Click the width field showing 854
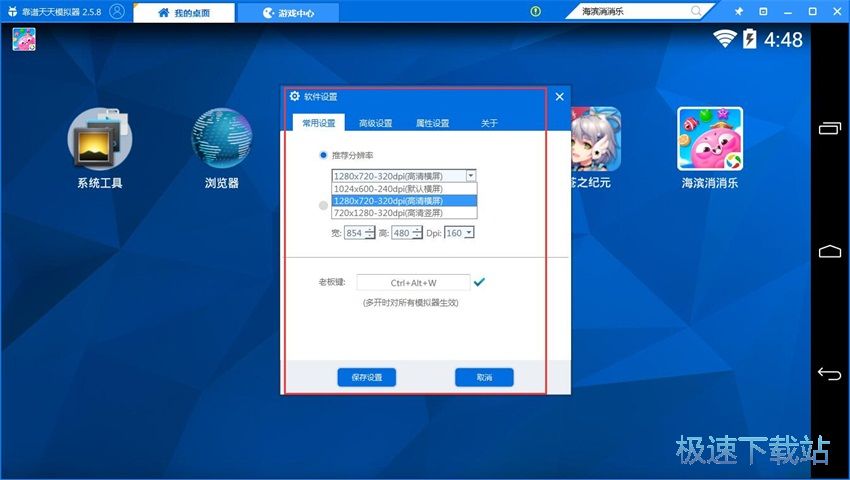Viewport: 850px width, 480px height. [x=355, y=233]
